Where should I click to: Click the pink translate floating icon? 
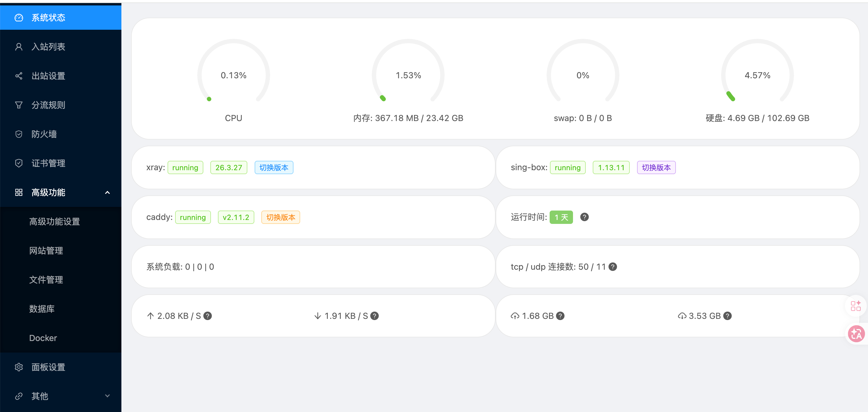[856, 334]
